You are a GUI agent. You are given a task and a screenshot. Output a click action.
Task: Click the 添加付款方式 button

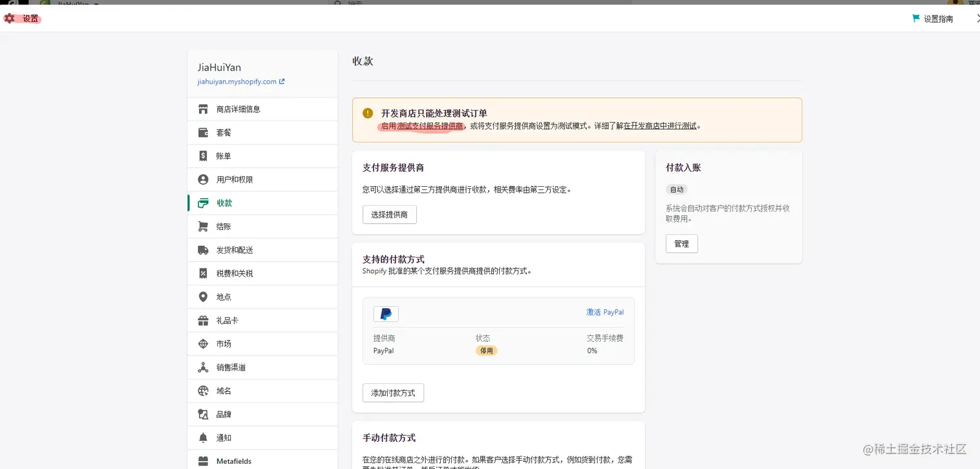point(393,393)
